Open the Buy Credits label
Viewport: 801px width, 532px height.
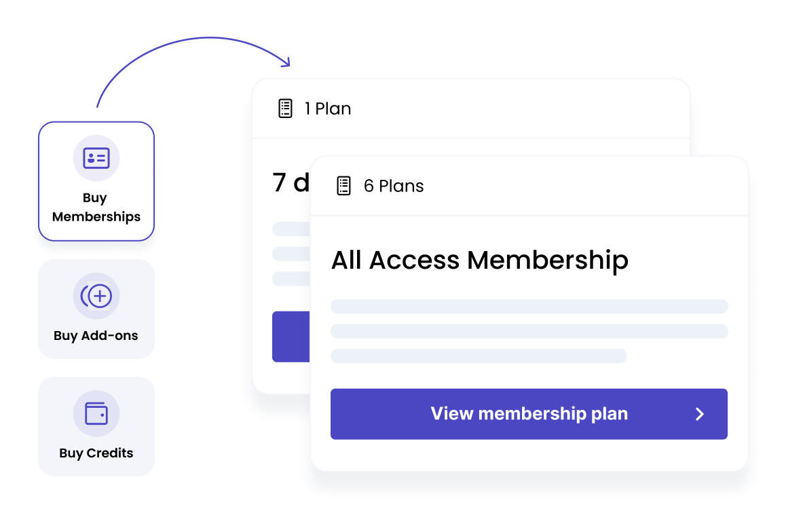(x=96, y=453)
